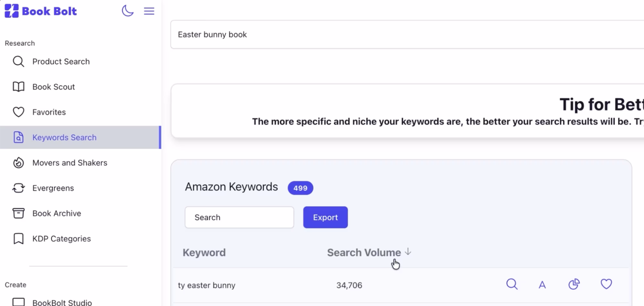Collapse the sidebar with the hamburger icon
The image size is (644, 306).
pyautogui.click(x=149, y=11)
